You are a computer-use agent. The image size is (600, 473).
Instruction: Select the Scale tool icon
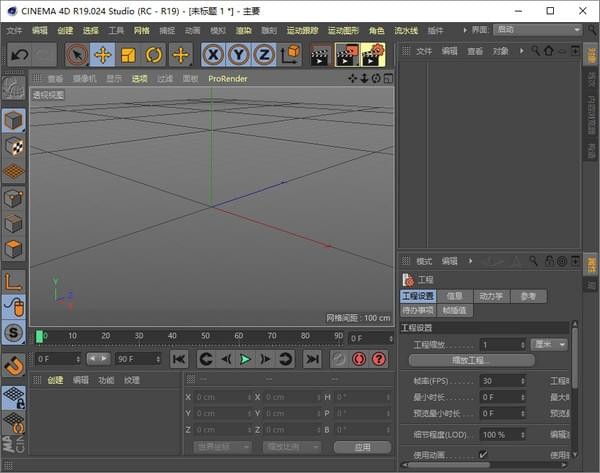[x=128, y=54]
